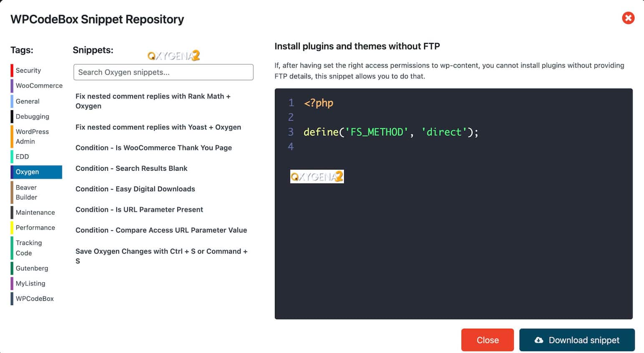
Task: Select the WooCommerce tag
Action: 39,86
